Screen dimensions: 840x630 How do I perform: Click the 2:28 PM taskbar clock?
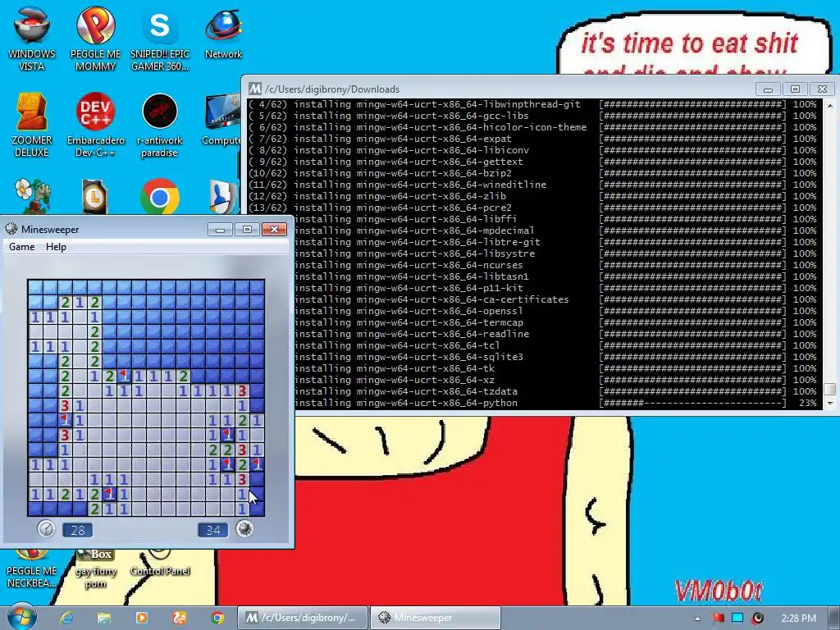tap(799, 619)
